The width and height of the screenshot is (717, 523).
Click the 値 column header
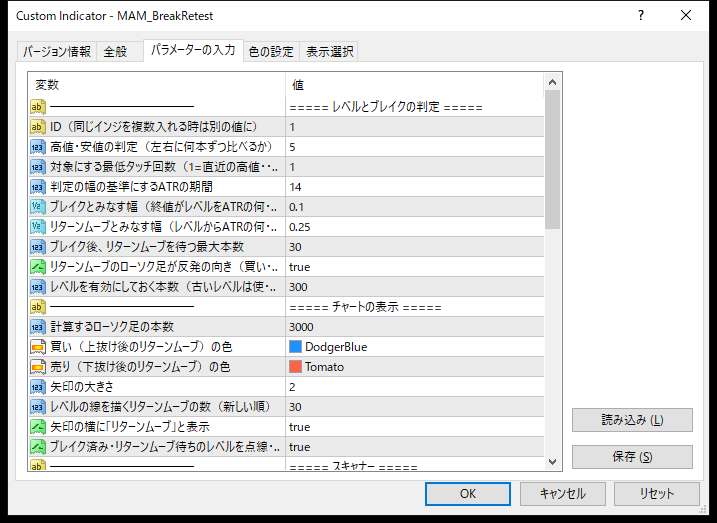(x=415, y=85)
